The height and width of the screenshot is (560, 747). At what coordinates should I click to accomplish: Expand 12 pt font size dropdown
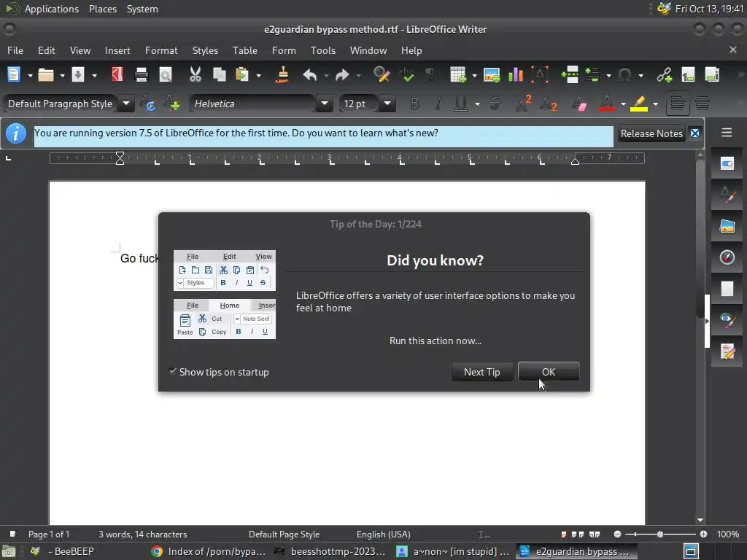click(387, 104)
